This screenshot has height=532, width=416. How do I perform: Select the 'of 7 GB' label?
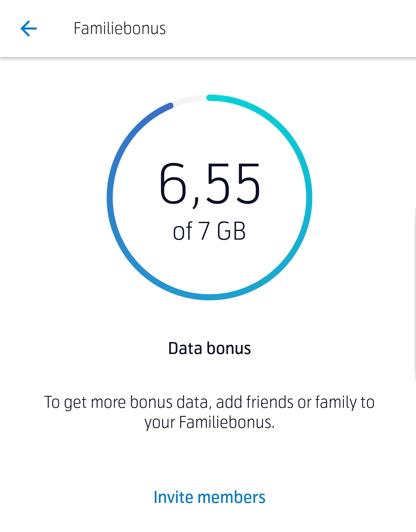(x=209, y=231)
